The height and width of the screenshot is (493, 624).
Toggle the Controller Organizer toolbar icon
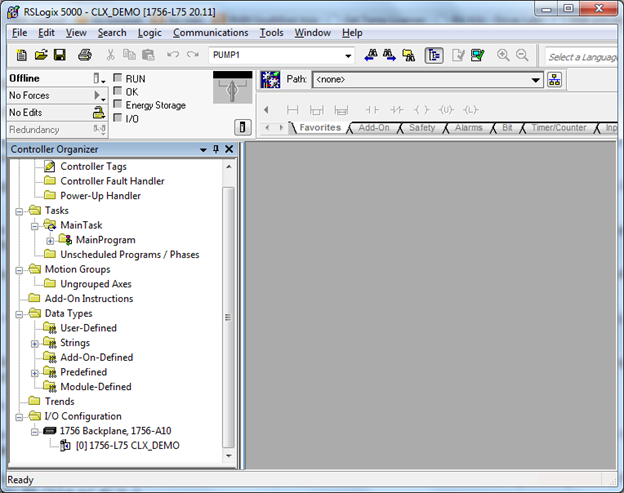pyautogui.click(x=434, y=55)
